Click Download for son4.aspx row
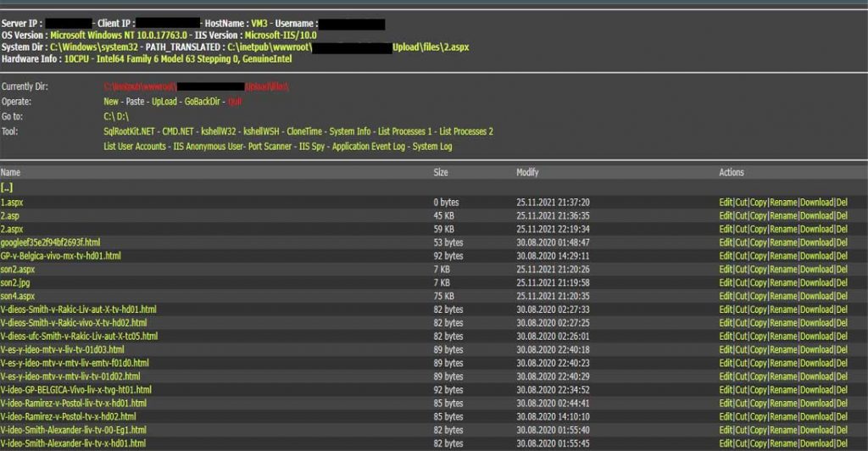The height and width of the screenshot is (451, 868). click(x=816, y=296)
